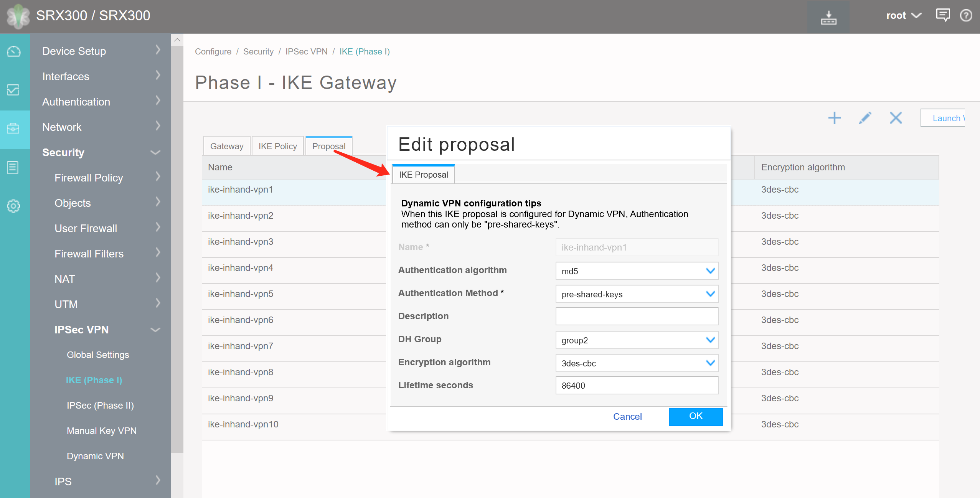Click OK in Edit proposal dialog
Screen dimensions: 980x498
tap(695, 416)
